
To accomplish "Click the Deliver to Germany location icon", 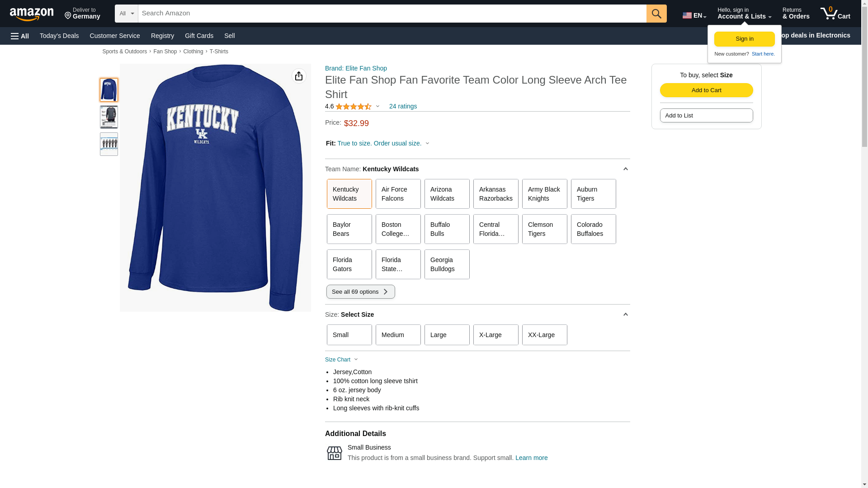I will (68, 16).
